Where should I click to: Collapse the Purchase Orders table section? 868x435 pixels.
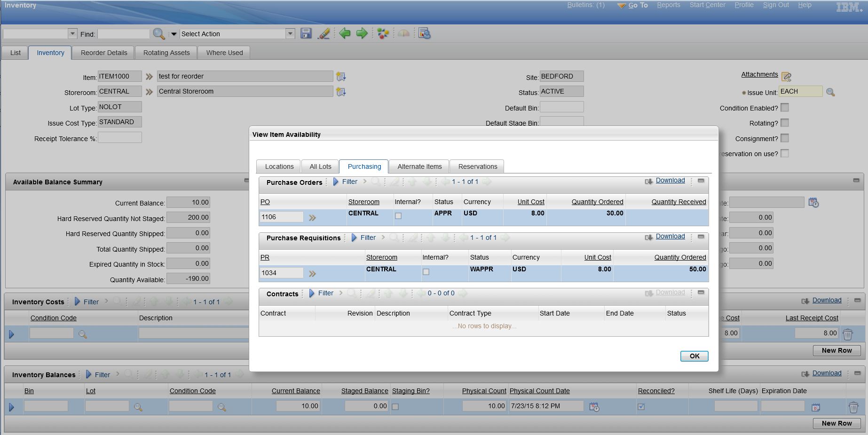[701, 181]
